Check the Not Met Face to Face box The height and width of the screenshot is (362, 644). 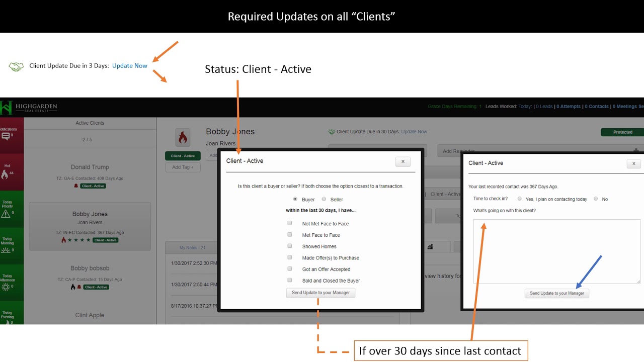pos(290,223)
